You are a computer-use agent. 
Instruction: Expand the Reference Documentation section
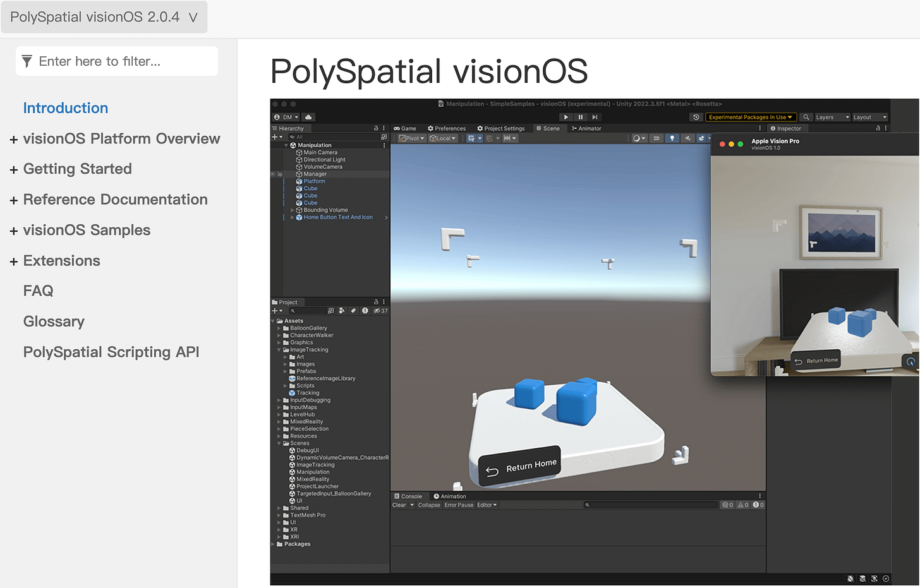(x=14, y=200)
